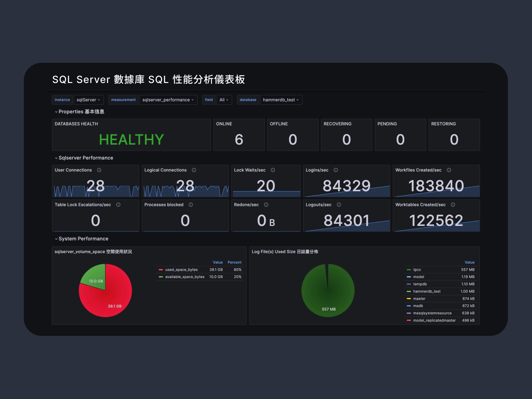Open the instance sqlServer dropdown

tap(88, 100)
